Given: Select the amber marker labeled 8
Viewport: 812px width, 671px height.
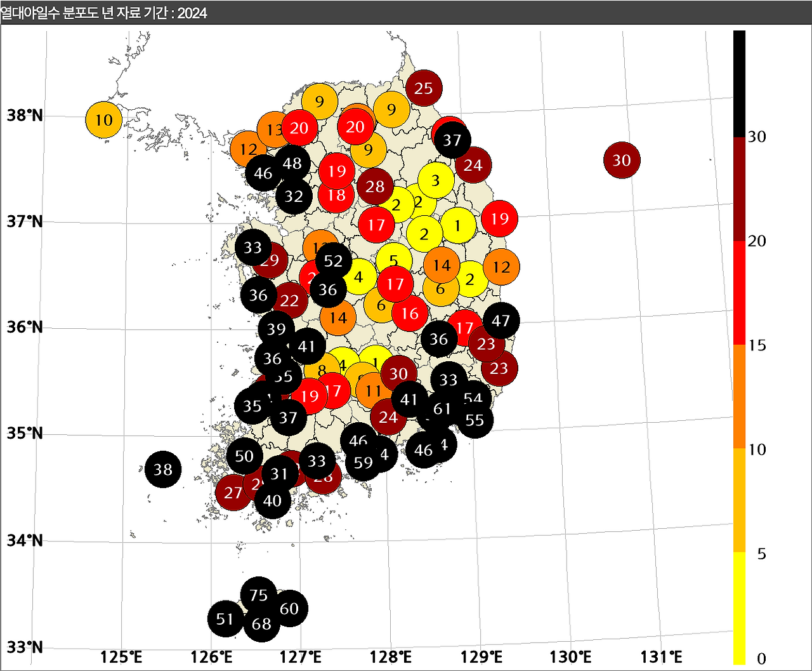Looking at the screenshot, I should click(322, 370).
